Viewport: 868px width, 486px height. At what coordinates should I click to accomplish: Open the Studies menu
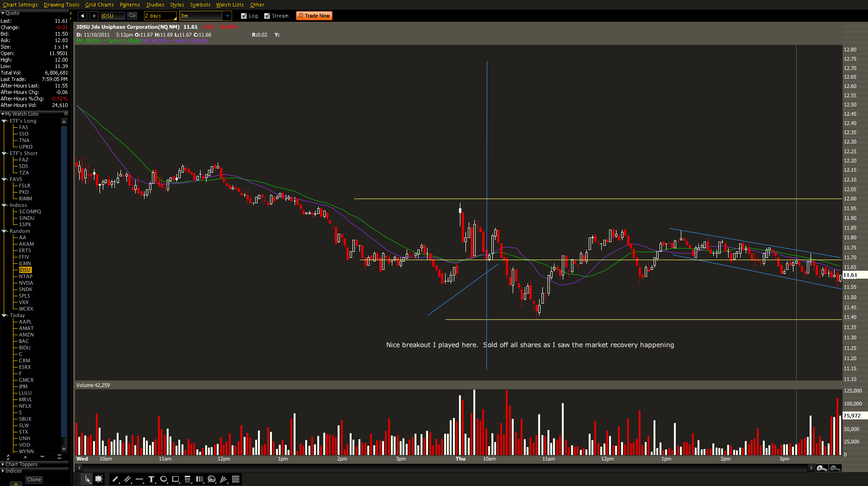155,5
